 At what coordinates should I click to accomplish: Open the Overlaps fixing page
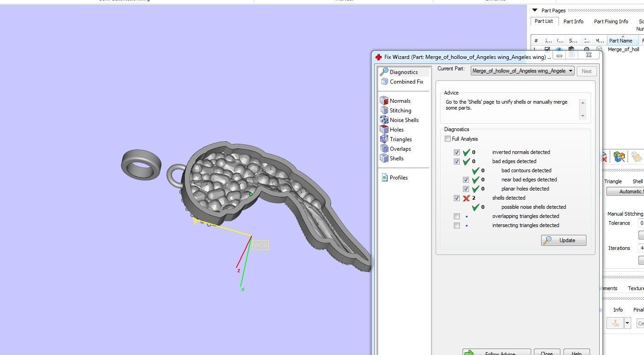click(396, 149)
